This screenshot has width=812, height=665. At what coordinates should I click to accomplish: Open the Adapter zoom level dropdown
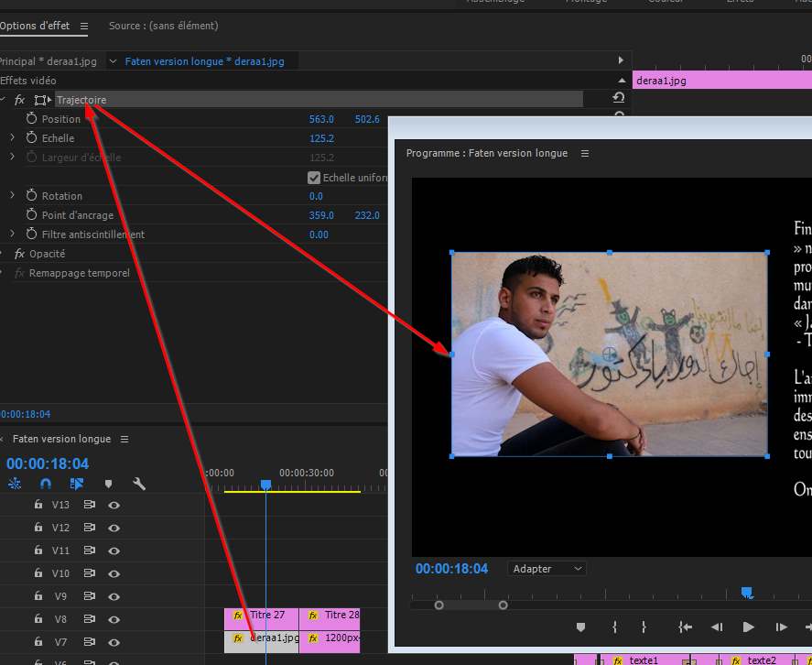click(547, 569)
